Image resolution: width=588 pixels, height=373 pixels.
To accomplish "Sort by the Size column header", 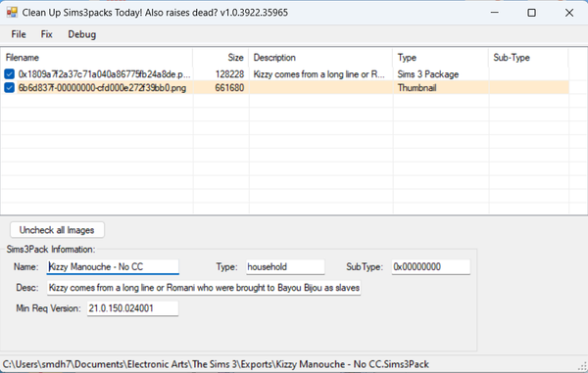I will pyautogui.click(x=220, y=58).
